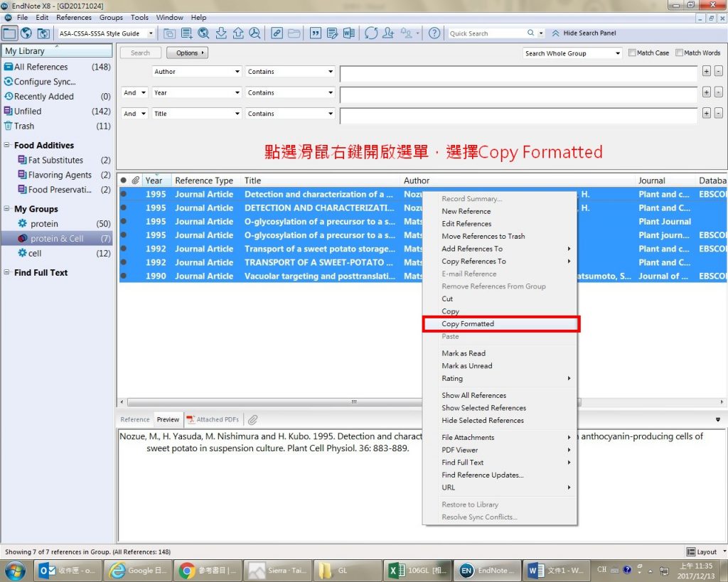Click the Find Full Text PDF icon

255,33
